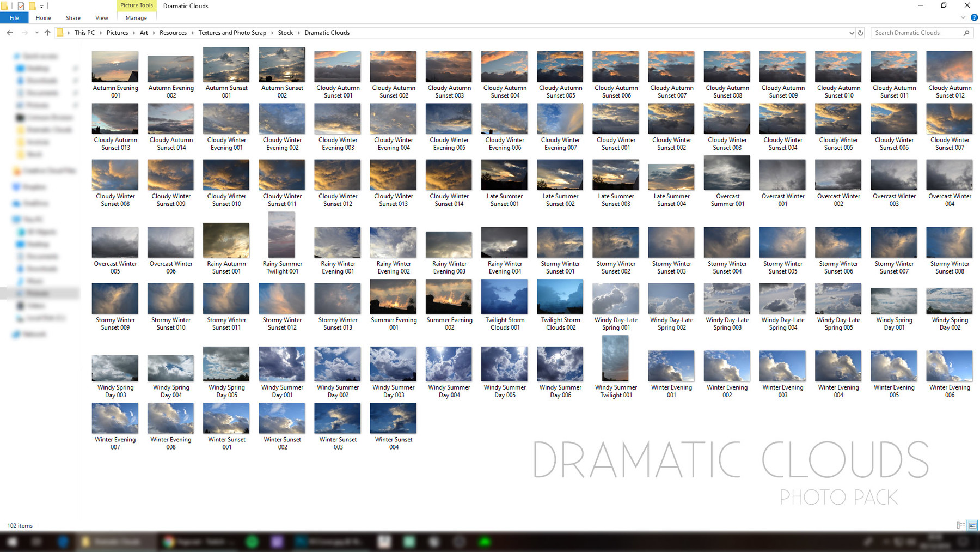Expand chevron after Art in breadcrumb

(154, 33)
